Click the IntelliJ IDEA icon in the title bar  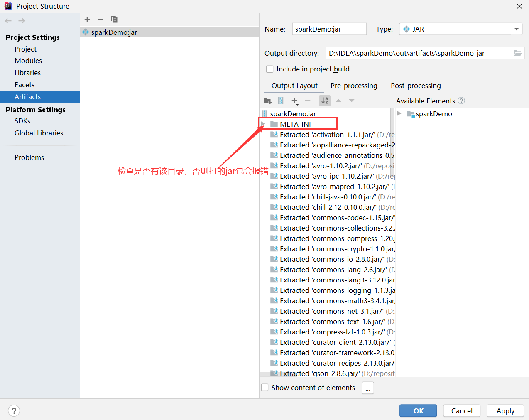[8, 6]
